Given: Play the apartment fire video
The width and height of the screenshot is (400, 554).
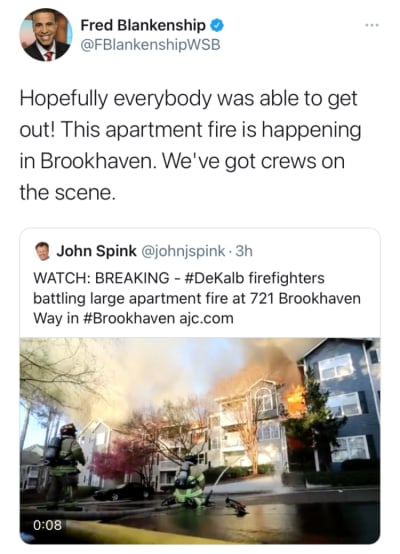Looking at the screenshot, I should [200, 441].
